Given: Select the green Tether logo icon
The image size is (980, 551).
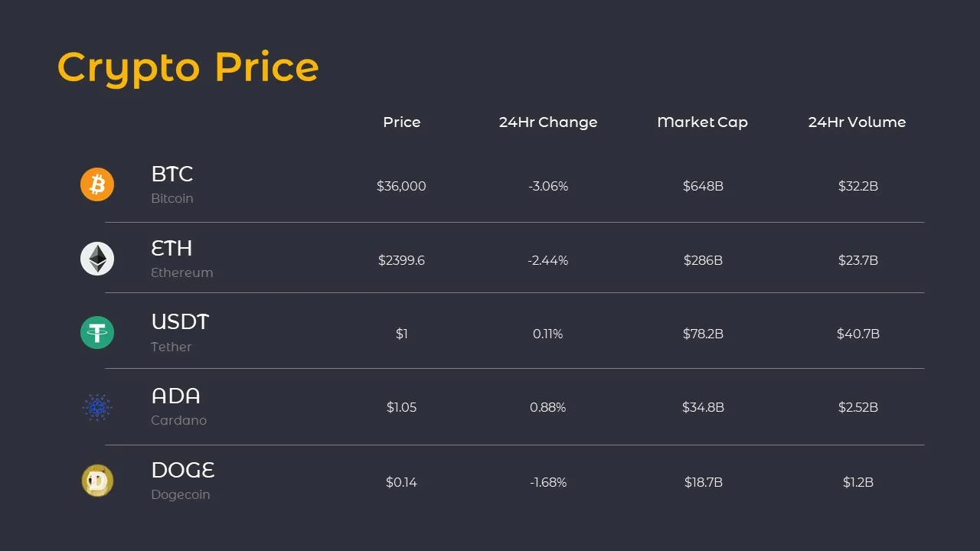Looking at the screenshot, I should point(97,332).
